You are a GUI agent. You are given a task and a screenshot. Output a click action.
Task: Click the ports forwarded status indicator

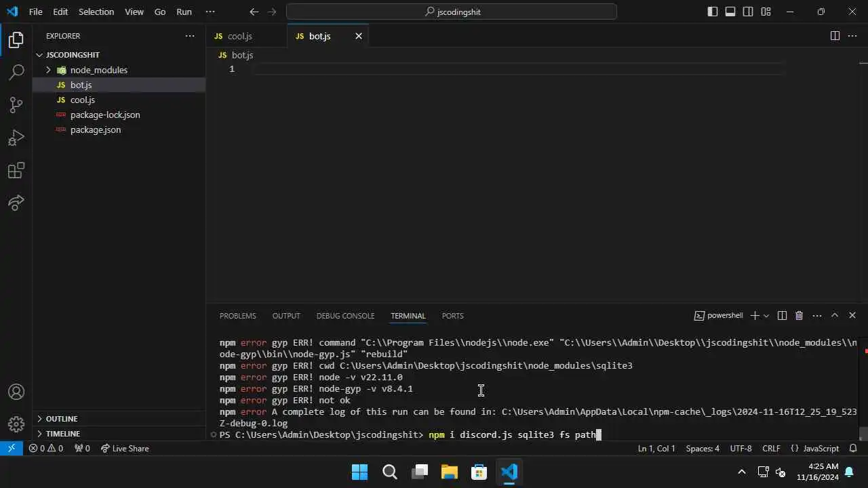click(82, 449)
